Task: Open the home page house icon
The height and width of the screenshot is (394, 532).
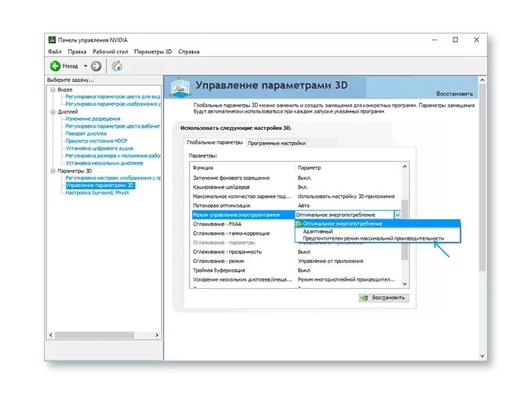Action: coord(117,66)
